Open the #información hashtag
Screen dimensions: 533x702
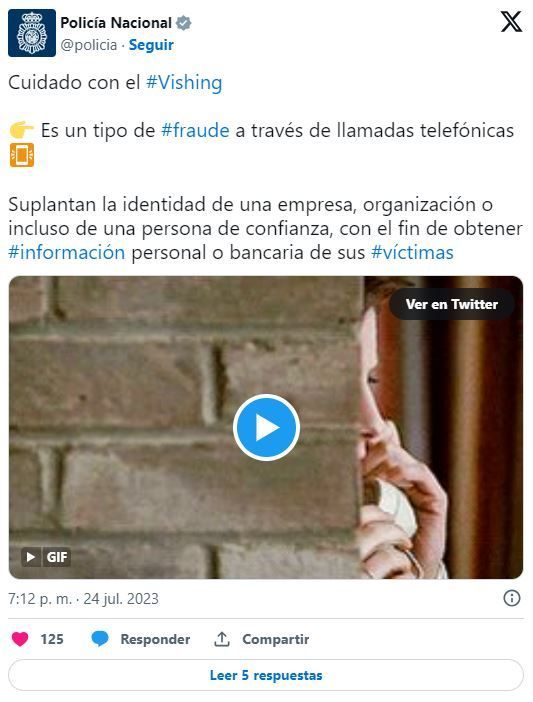67,253
